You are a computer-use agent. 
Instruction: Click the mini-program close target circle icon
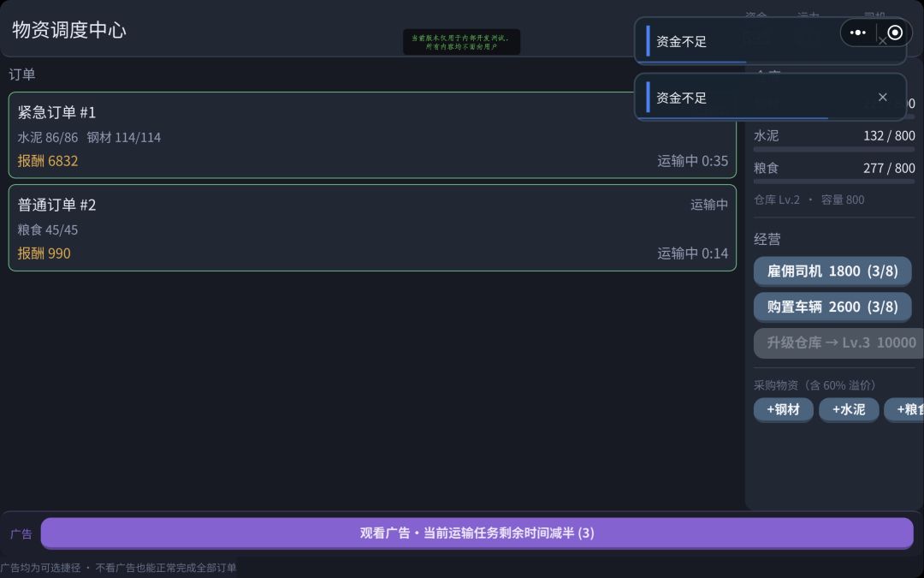point(895,33)
